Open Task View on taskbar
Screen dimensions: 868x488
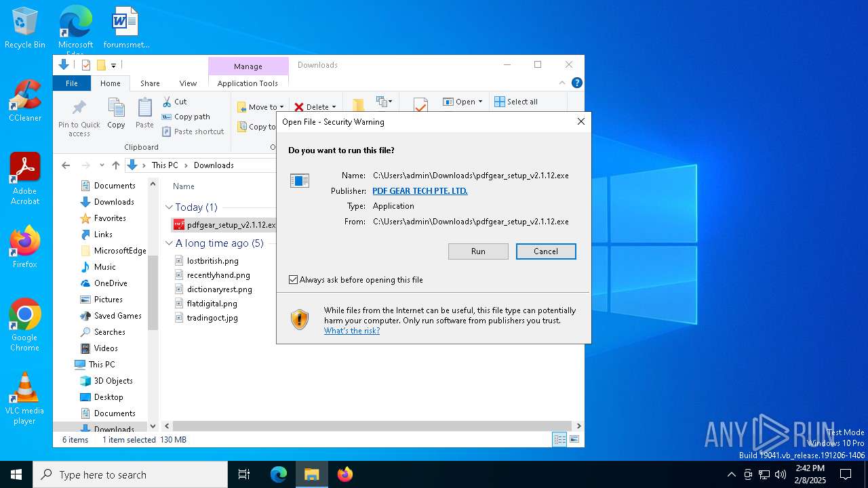(244, 474)
